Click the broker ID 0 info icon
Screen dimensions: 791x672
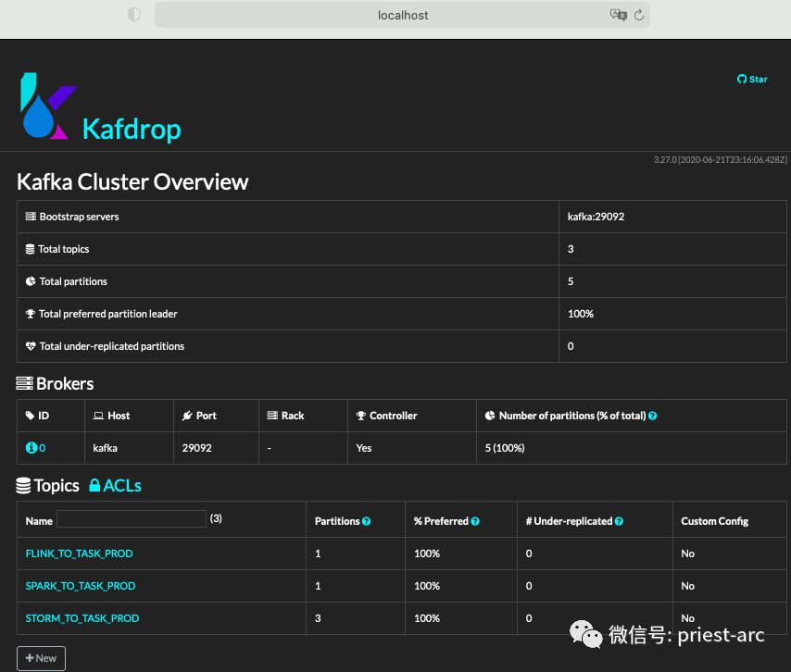[31, 448]
